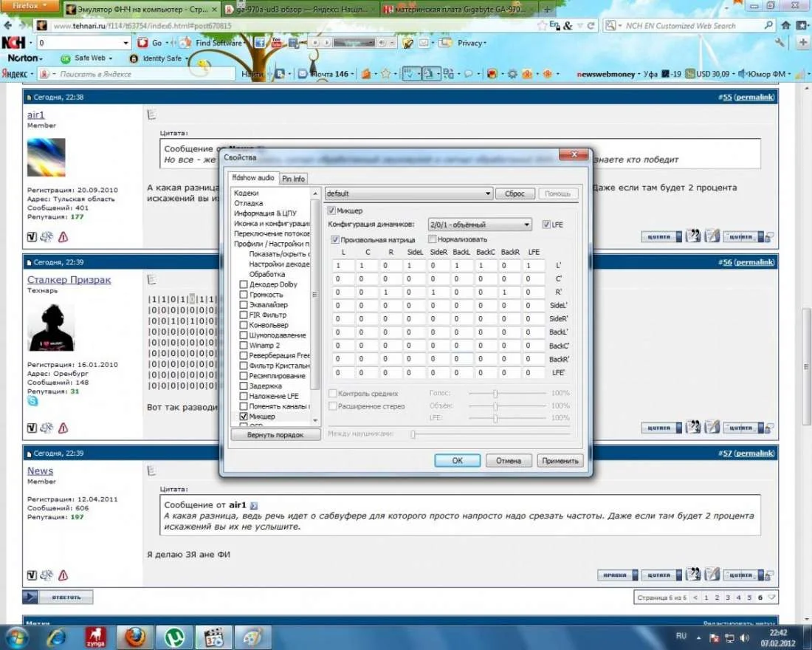Click the OK button
Screen dimensions: 812x650
coord(457,460)
